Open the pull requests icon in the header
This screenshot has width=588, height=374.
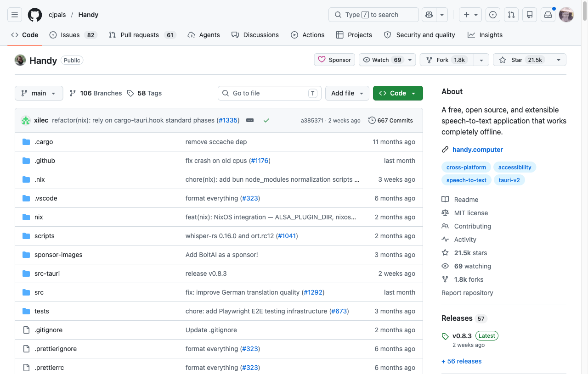(x=511, y=15)
